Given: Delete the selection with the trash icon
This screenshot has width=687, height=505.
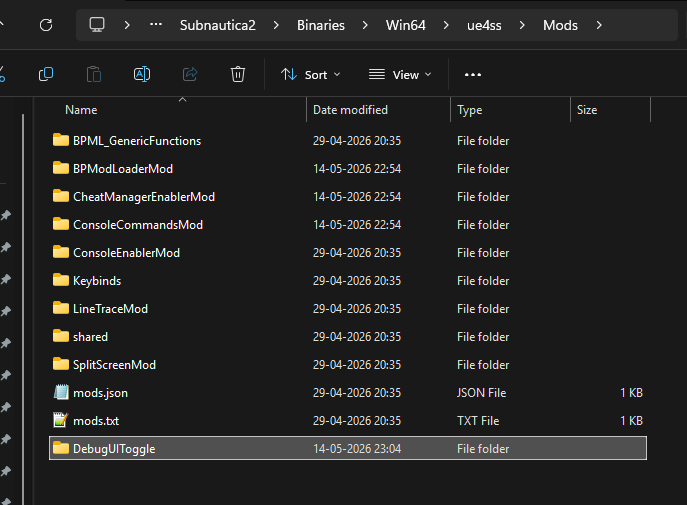Looking at the screenshot, I should point(237,74).
